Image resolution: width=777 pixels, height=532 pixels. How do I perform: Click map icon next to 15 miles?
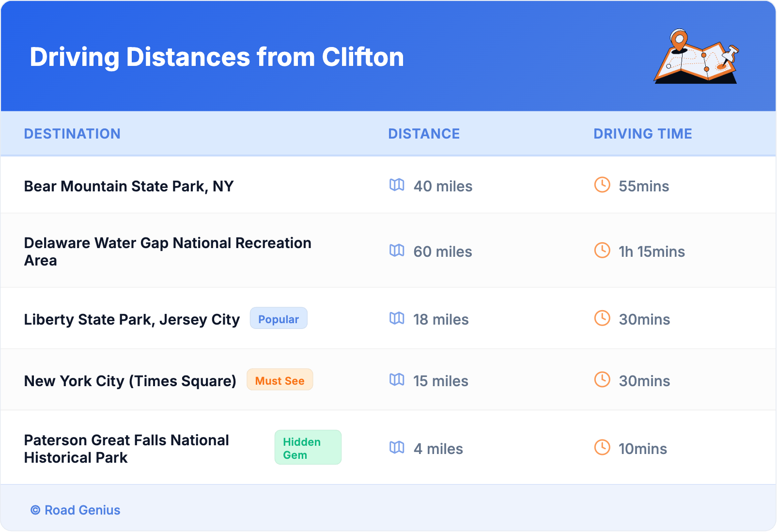click(397, 379)
